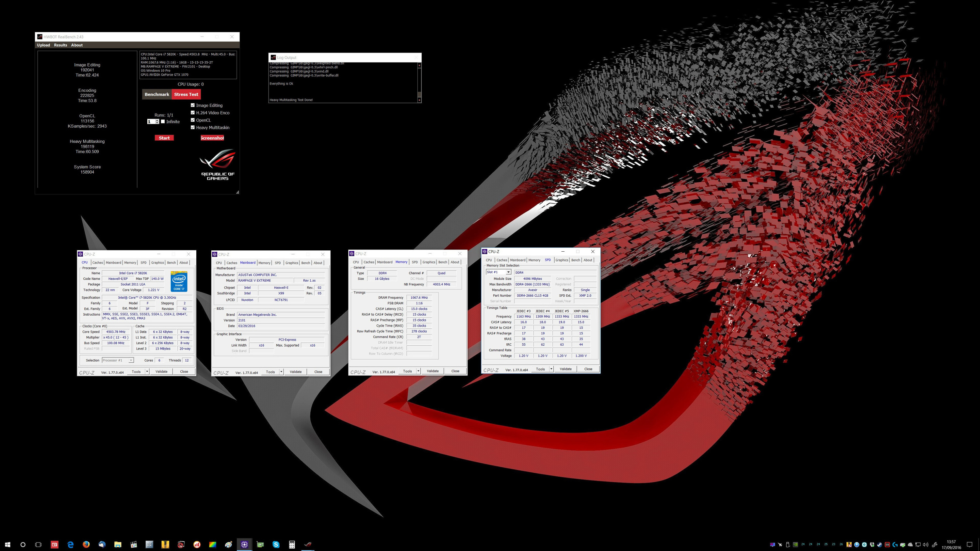Toggle Image Editing checkbox in RealBench

[192, 105]
